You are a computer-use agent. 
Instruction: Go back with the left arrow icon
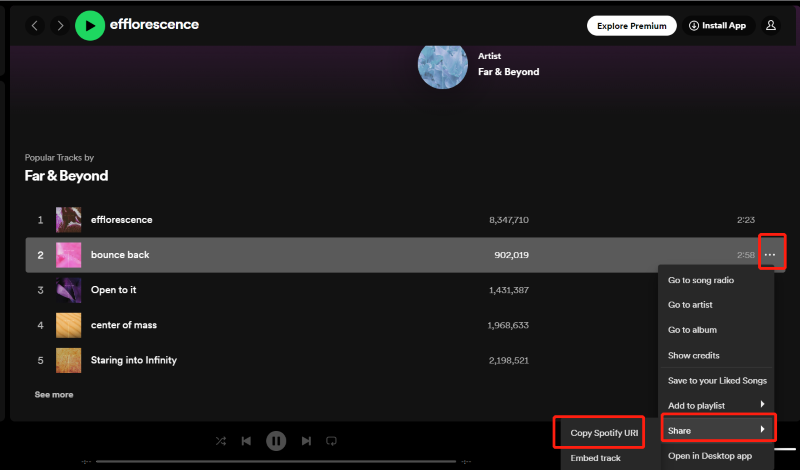click(x=36, y=25)
